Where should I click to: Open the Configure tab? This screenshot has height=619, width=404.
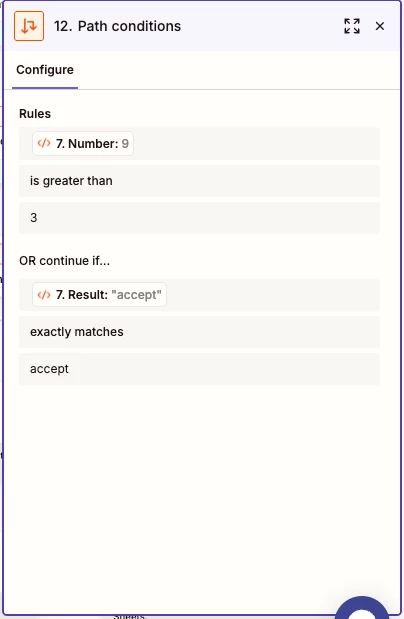coord(45,70)
